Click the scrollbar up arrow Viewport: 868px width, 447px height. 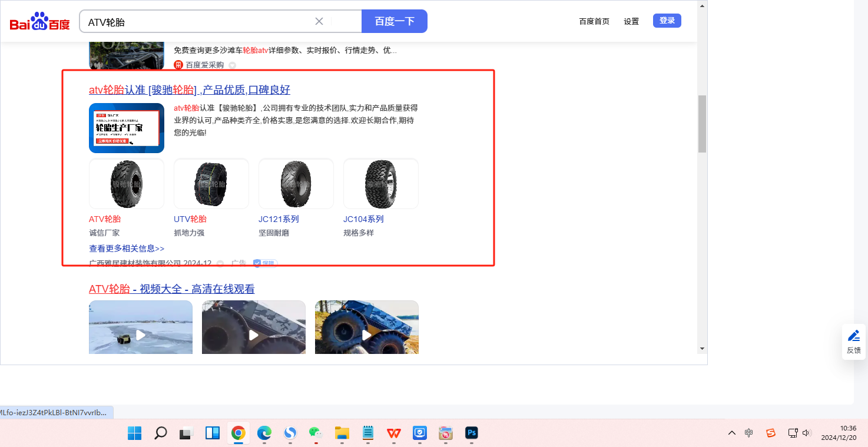[702, 5]
